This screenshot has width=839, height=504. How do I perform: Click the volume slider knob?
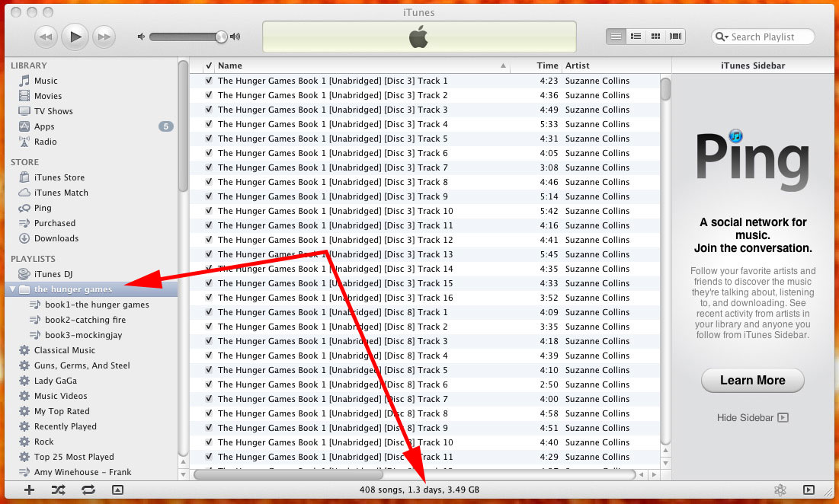(x=221, y=37)
